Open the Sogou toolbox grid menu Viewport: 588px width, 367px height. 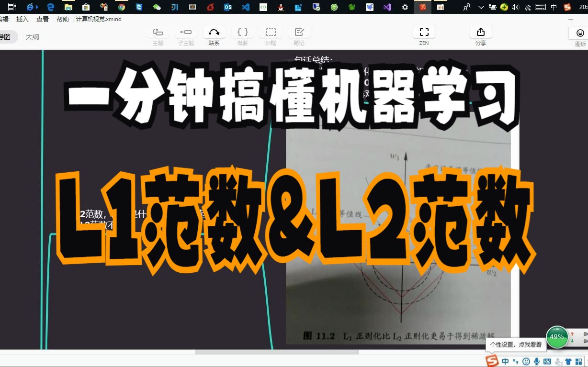pyautogui.click(x=578, y=361)
